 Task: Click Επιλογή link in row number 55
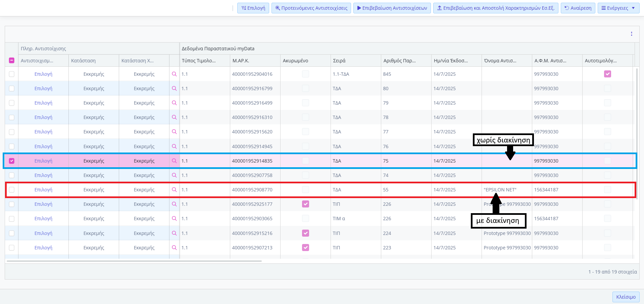(x=43, y=190)
